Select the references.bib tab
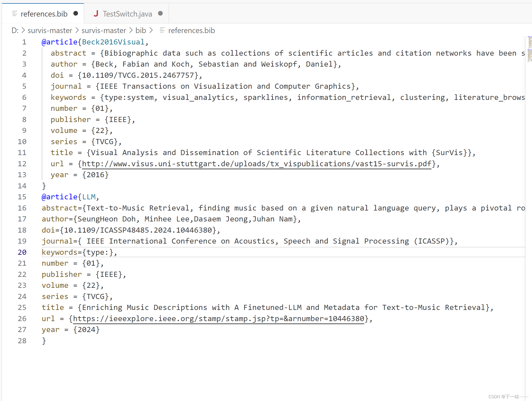The width and height of the screenshot is (532, 401). click(44, 14)
